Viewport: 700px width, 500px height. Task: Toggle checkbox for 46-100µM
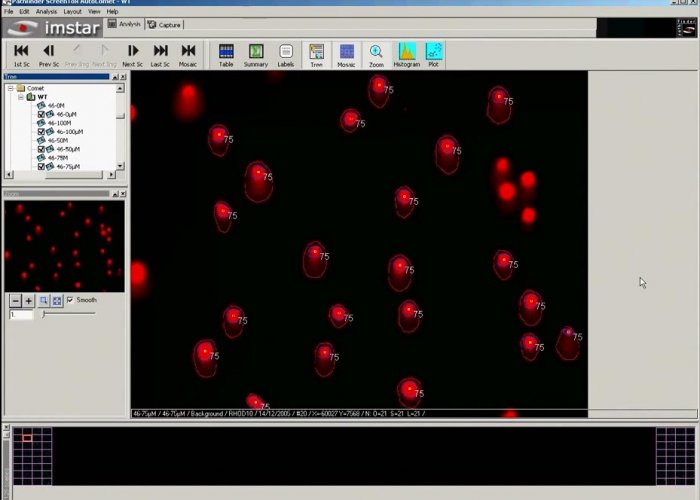click(41, 132)
